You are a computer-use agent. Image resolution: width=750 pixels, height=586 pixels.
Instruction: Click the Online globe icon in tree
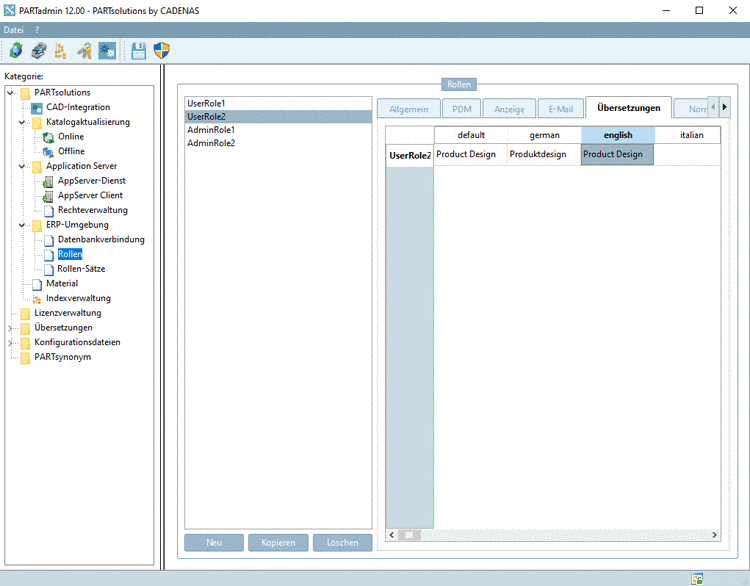click(x=48, y=137)
